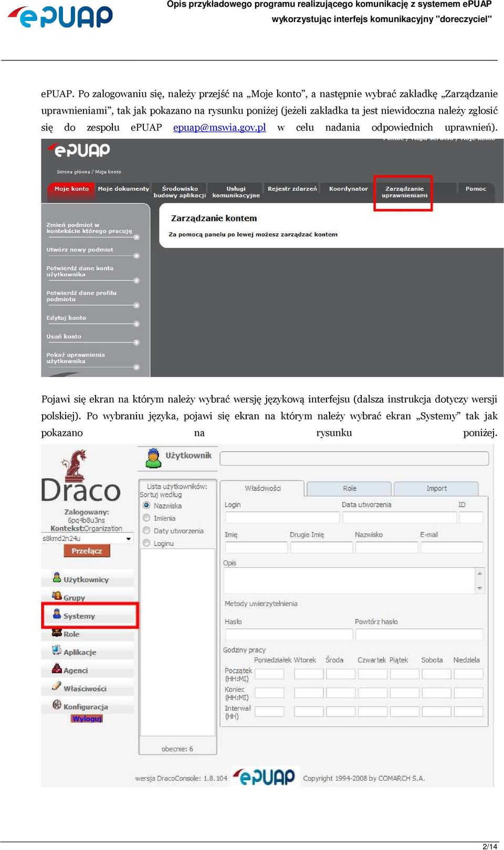Select sort by Daty utworzenia radio button
504x850 pixels.
click(x=146, y=530)
